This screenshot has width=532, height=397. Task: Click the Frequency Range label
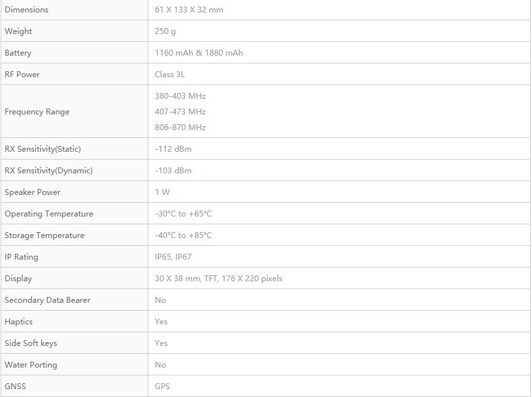pos(37,112)
